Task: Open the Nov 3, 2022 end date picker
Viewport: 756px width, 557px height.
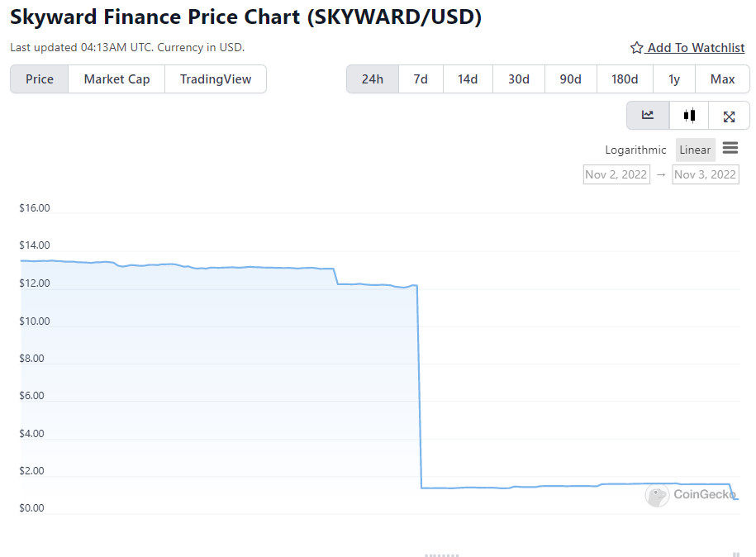Action: (706, 174)
